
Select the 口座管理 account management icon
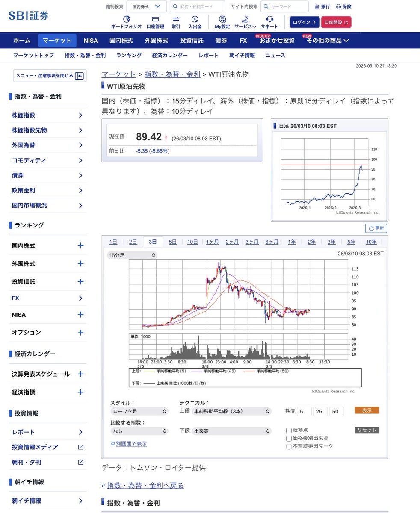tap(155, 21)
